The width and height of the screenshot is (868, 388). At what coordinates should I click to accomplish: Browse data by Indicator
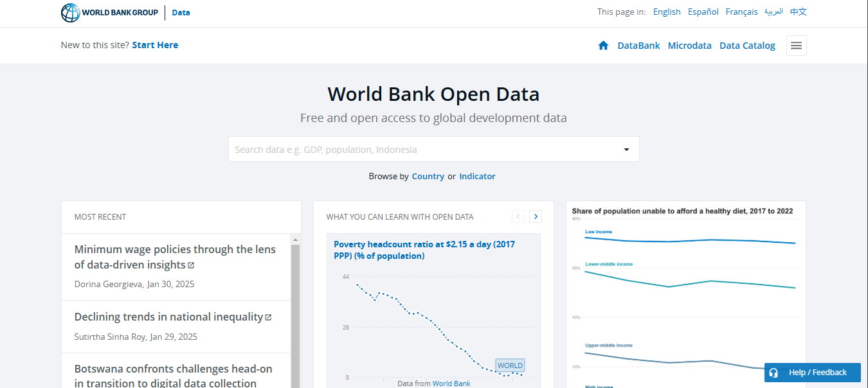[477, 176]
